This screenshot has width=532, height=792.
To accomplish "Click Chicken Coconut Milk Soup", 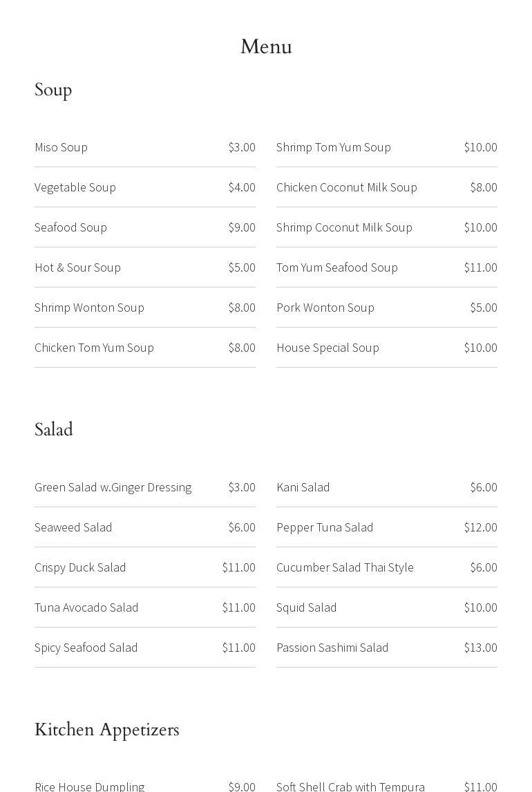I will click(x=347, y=187).
